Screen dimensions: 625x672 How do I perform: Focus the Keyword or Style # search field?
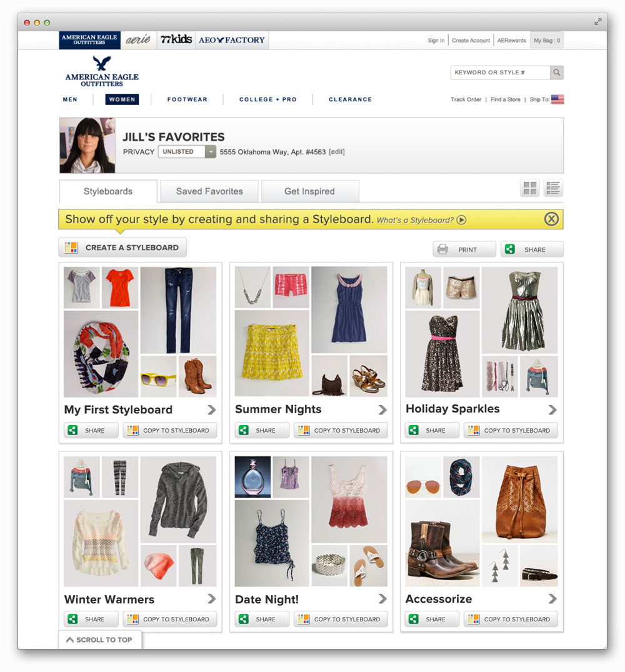[500, 73]
